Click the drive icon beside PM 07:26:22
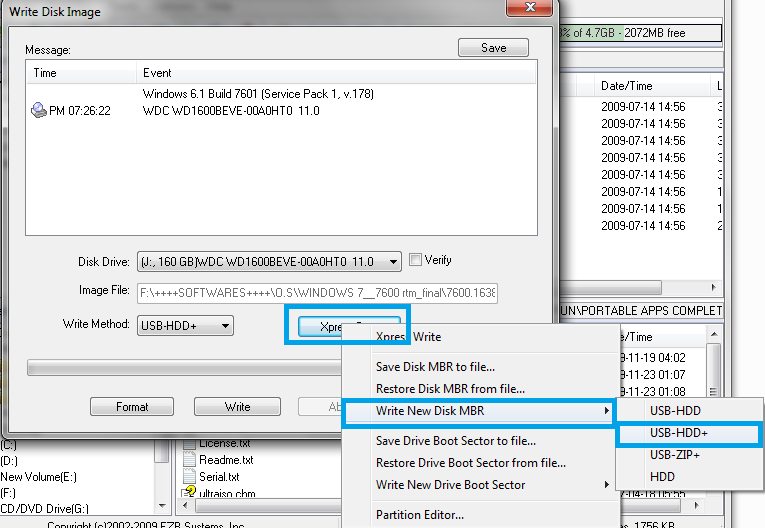The width and height of the screenshot is (765, 528). click(x=39, y=110)
